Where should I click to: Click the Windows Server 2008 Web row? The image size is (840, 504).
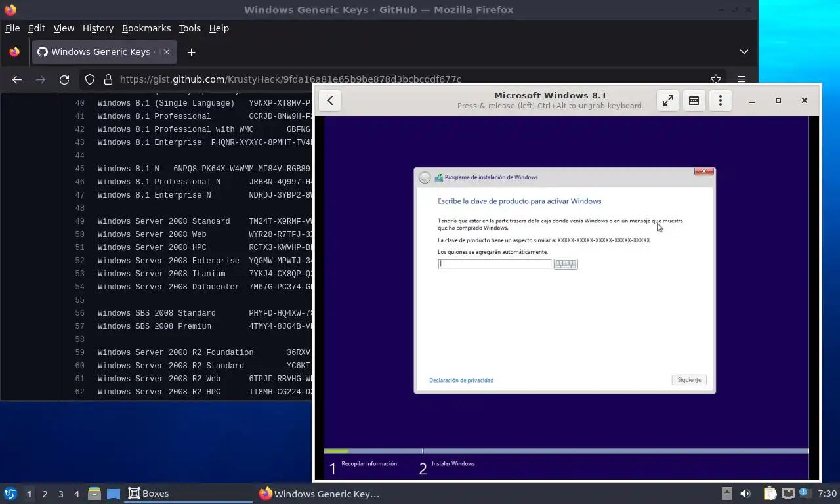[204, 234]
